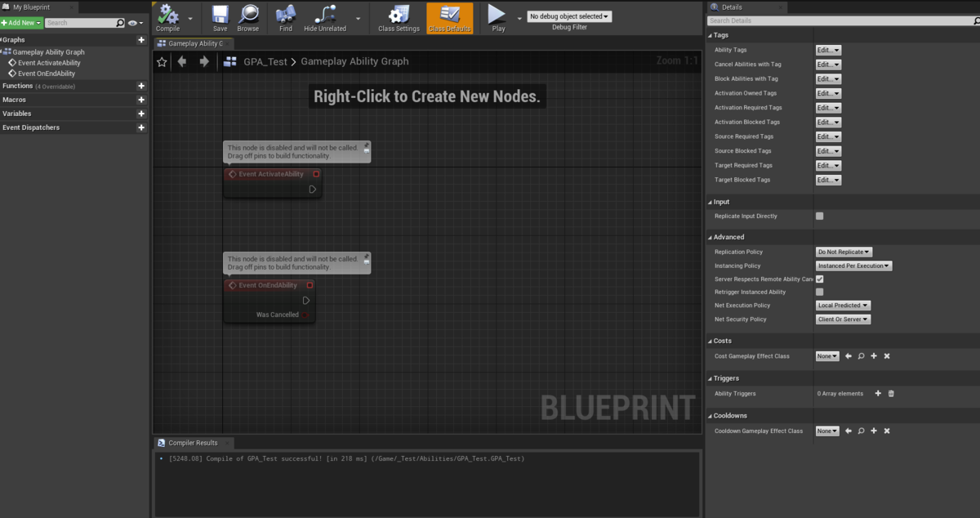The width and height of the screenshot is (980, 518).
Task: Toggle Server Respects Remote Ability Cancel
Action: (820, 279)
